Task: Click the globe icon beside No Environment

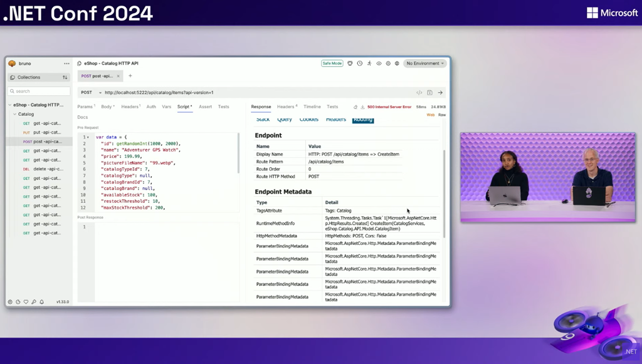Action: coord(397,63)
